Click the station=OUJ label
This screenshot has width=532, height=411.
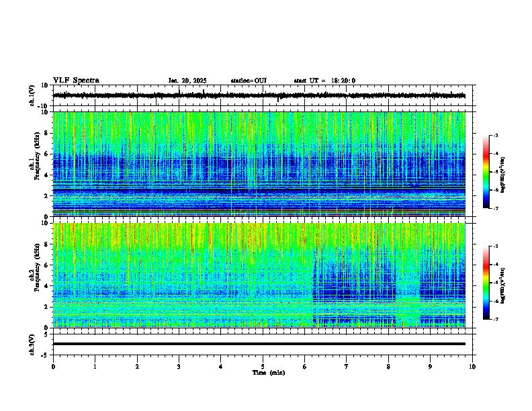[x=249, y=81]
